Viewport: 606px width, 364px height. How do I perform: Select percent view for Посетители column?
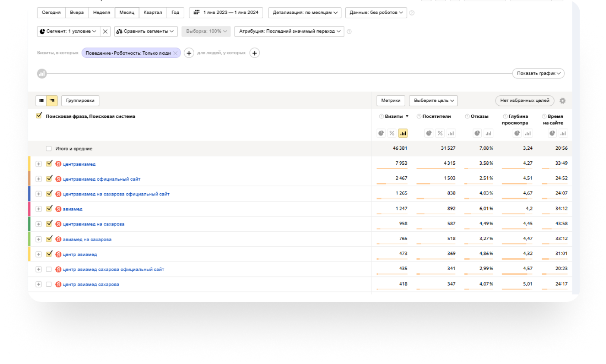coord(440,133)
